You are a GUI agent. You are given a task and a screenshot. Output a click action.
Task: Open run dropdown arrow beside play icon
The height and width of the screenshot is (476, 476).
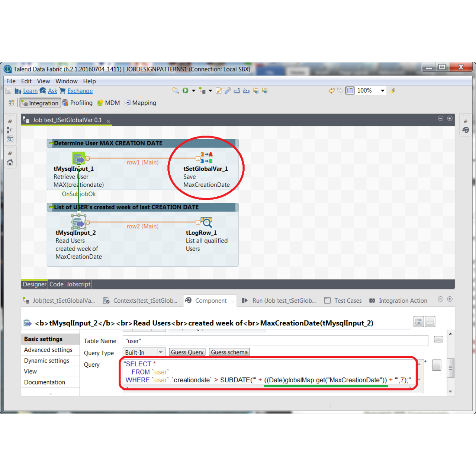click(x=193, y=91)
